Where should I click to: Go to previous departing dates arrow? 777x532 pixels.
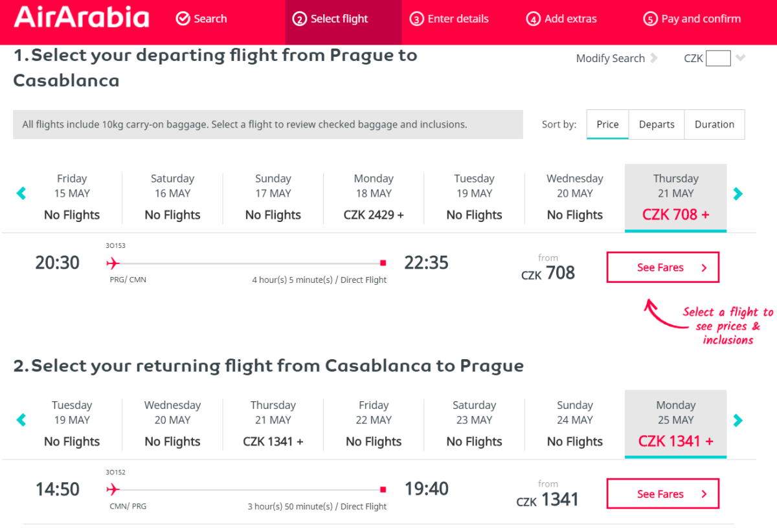[21, 194]
